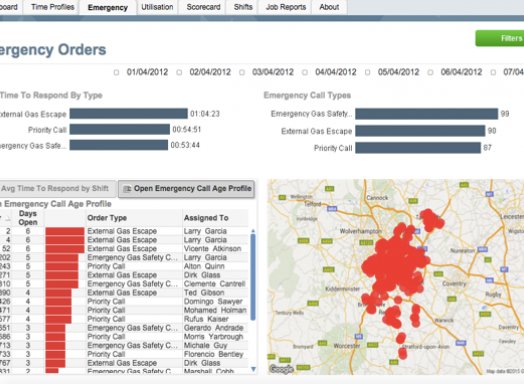Open the Scorecard tab

coord(203,7)
